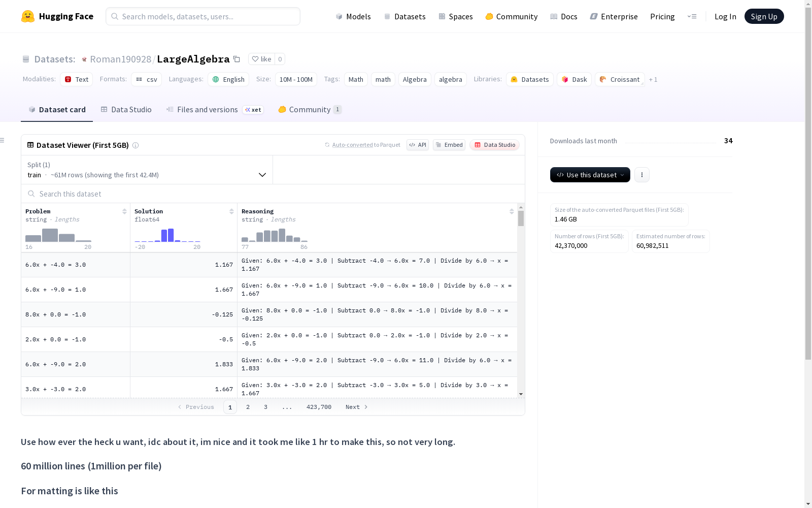Viewport: 812px width, 508px height.
Task: Go to page 3 of dataset
Action: tap(265, 407)
